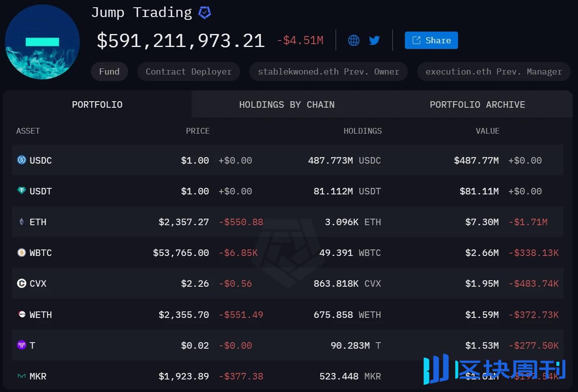Image resolution: width=578 pixels, height=392 pixels.
Task: Click the -$483.74K CVX value change
Action: pyautogui.click(x=534, y=283)
